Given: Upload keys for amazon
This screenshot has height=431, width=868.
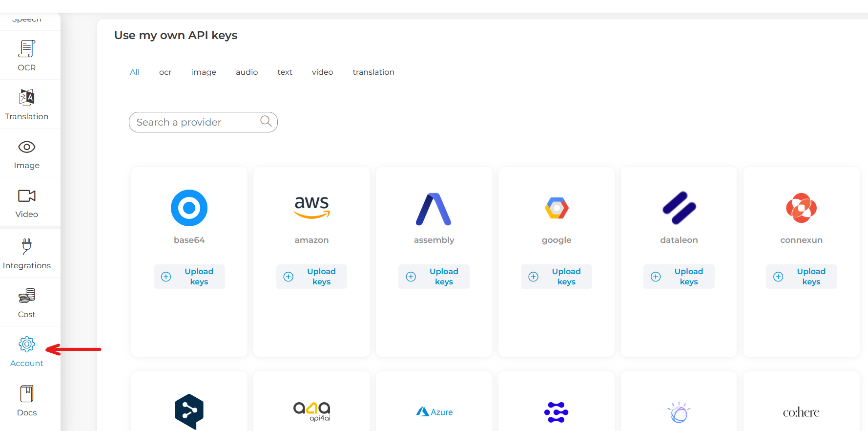Looking at the screenshot, I should click(x=311, y=277).
